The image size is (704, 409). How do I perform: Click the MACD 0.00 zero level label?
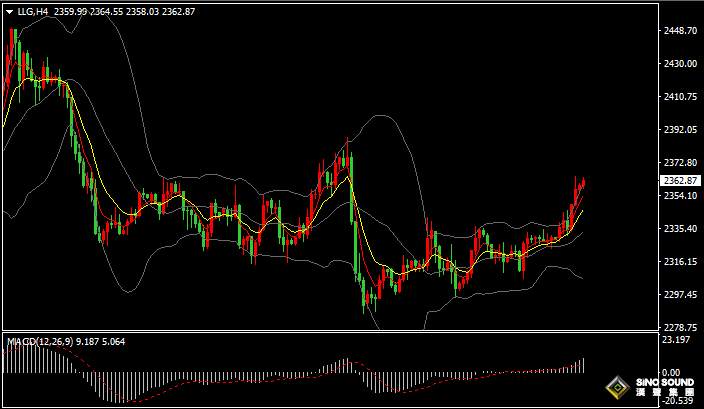point(670,371)
